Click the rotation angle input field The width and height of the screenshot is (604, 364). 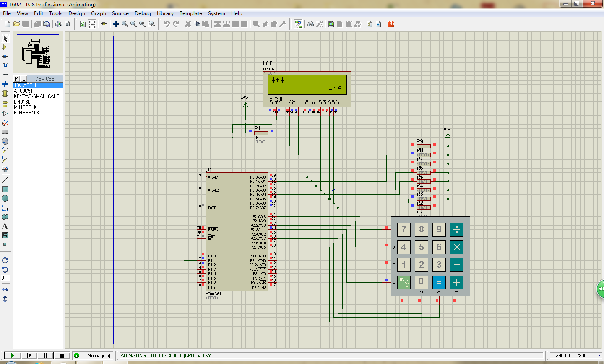click(5, 278)
